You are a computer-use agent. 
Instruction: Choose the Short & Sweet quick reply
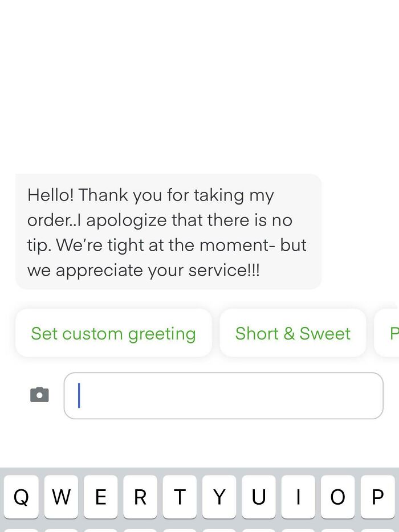point(292,333)
